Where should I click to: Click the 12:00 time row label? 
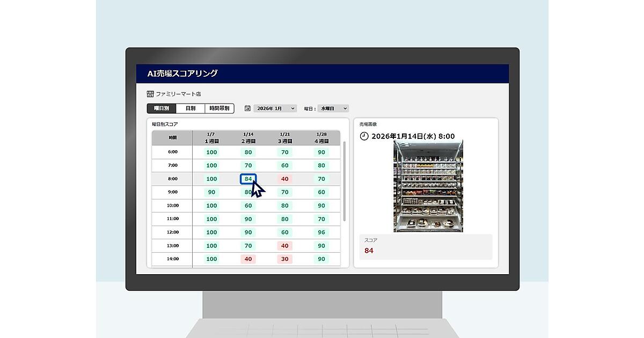click(x=172, y=232)
